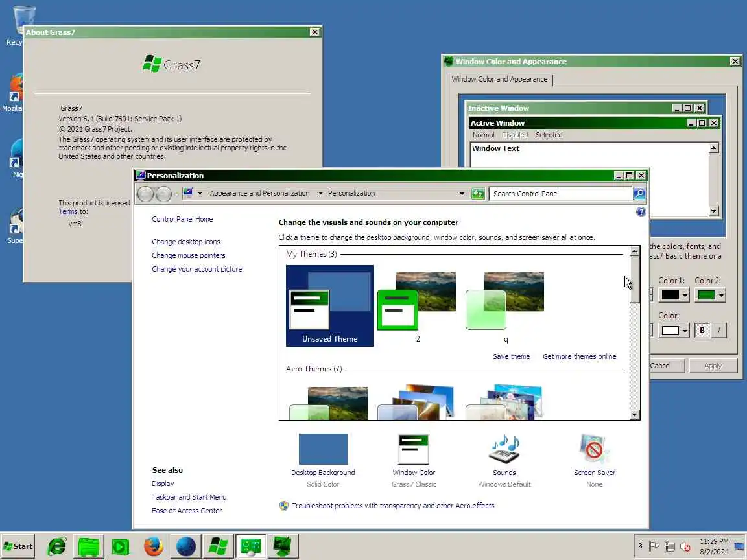Click Get more themes online link
Screen dimensions: 747x560
[x=579, y=356]
